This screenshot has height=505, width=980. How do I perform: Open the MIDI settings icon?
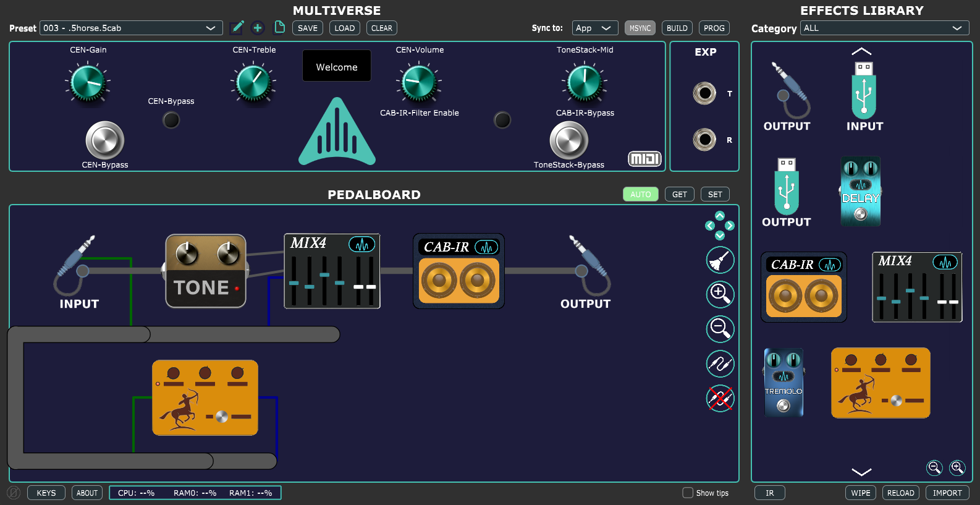(x=644, y=159)
